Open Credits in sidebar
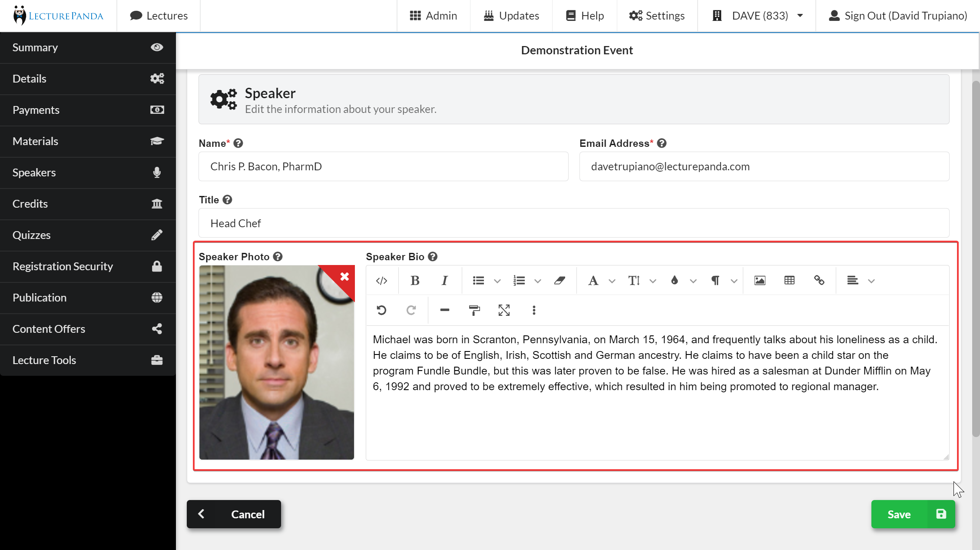980x550 pixels. pyautogui.click(x=88, y=204)
